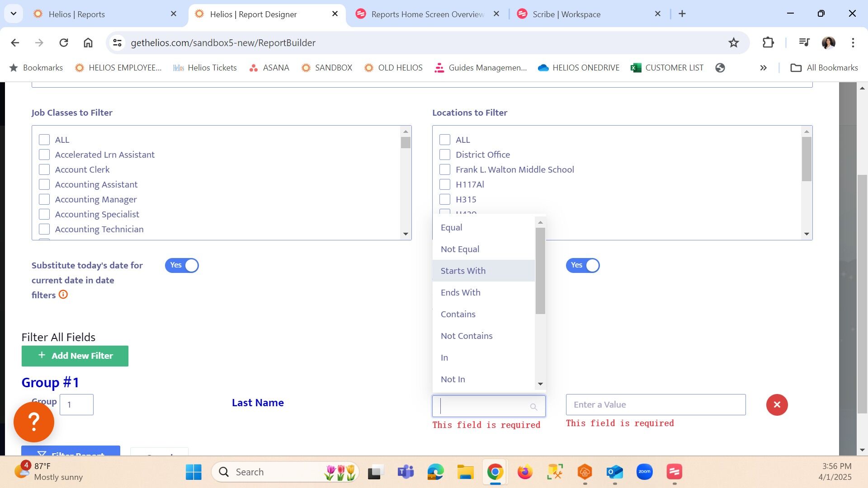The width and height of the screenshot is (868, 488).
Task: Open the HELIOS ONEDRIVE bookmark
Action: 578,68
